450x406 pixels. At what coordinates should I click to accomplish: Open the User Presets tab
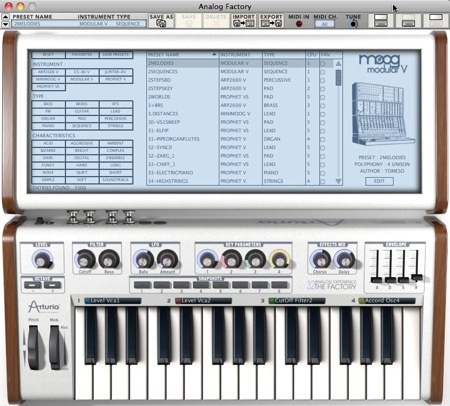tap(116, 54)
